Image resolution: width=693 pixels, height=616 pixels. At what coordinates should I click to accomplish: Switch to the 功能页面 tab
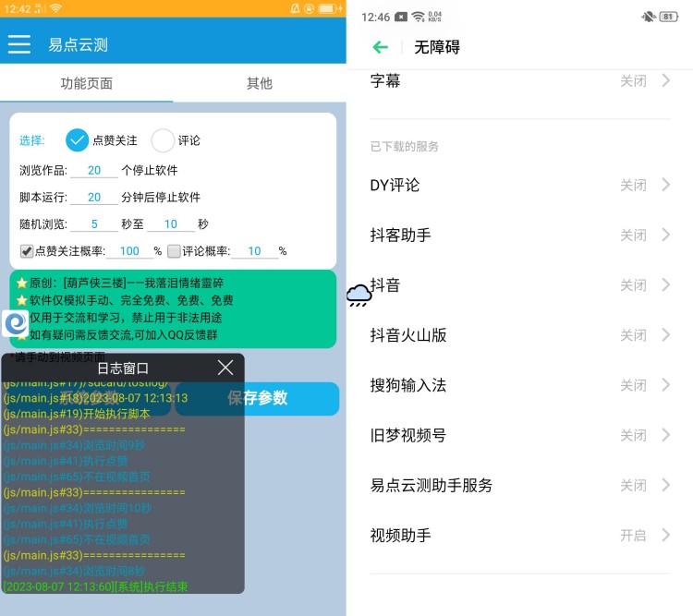[87, 83]
